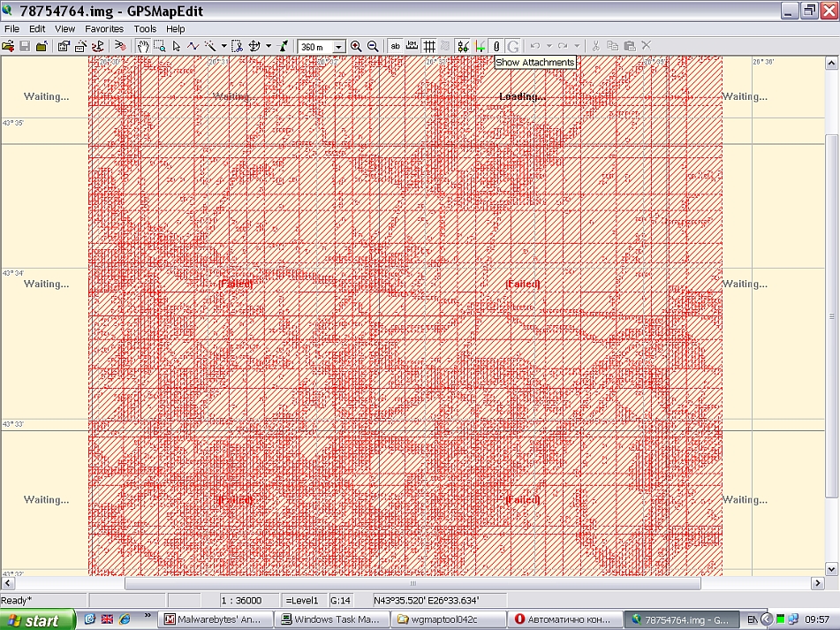
Task: Click the vertical scrollbar down arrow
Action: 832,570
